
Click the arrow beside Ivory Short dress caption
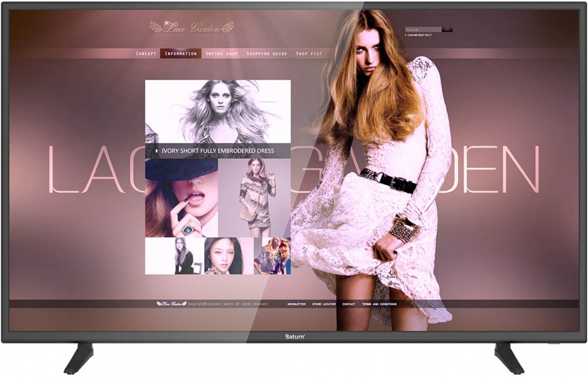click(157, 151)
